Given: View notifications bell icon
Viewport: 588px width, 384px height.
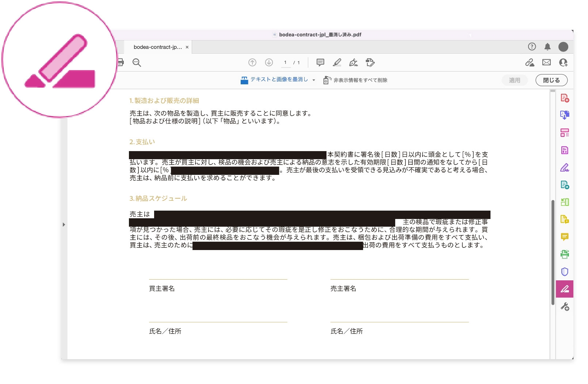Looking at the screenshot, I should pos(547,46).
